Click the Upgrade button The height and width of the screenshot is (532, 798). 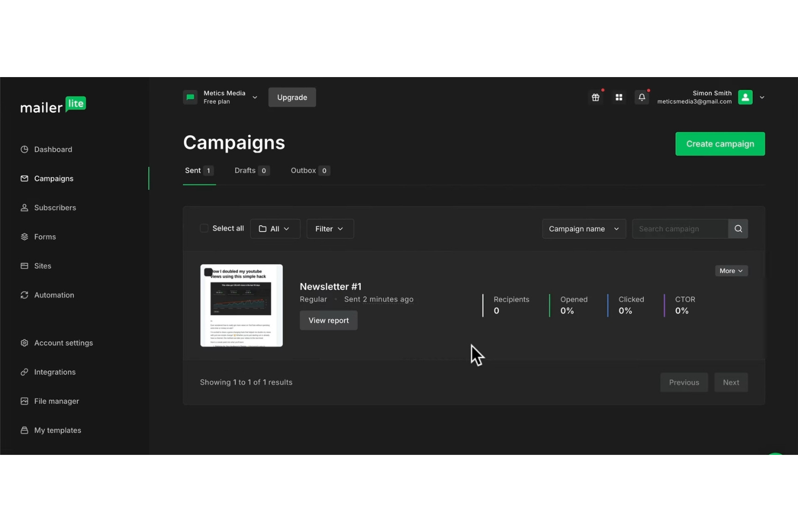tap(292, 98)
